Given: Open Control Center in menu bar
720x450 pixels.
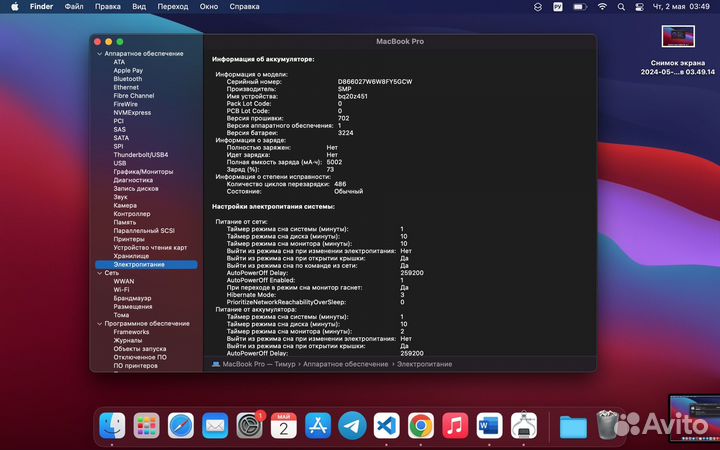Looking at the screenshot, I should [639, 7].
